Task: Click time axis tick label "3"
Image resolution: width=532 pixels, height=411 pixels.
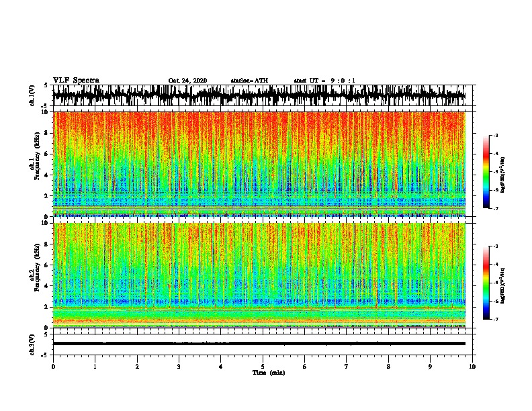Action: tap(179, 367)
